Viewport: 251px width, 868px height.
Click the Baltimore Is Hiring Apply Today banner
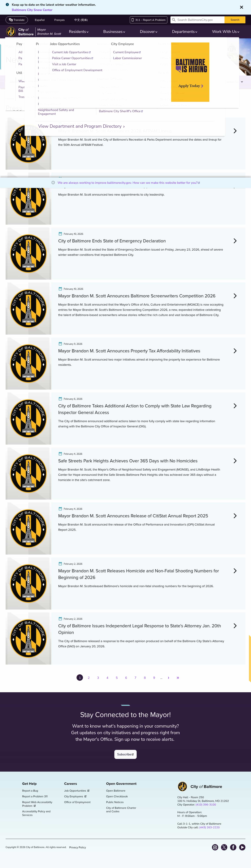tap(190, 72)
